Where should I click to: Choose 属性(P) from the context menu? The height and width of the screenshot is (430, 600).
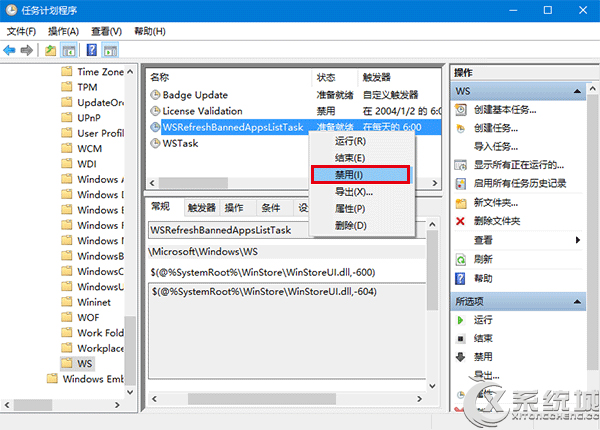click(362, 209)
